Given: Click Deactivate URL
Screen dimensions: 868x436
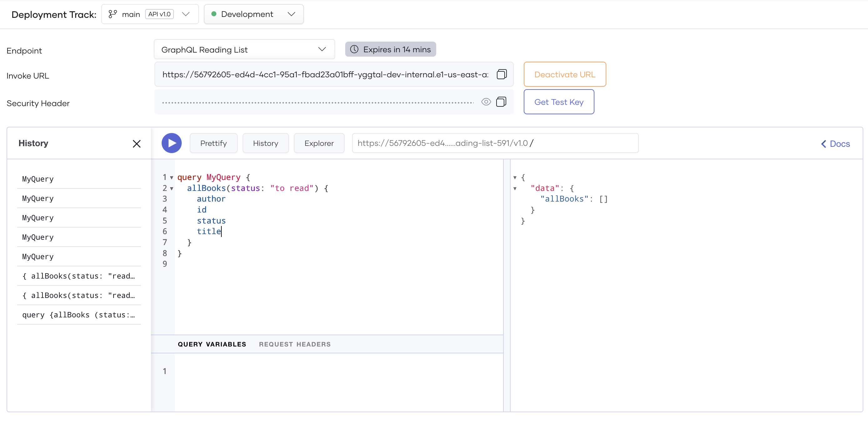Looking at the screenshot, I should tap(565, 74).
